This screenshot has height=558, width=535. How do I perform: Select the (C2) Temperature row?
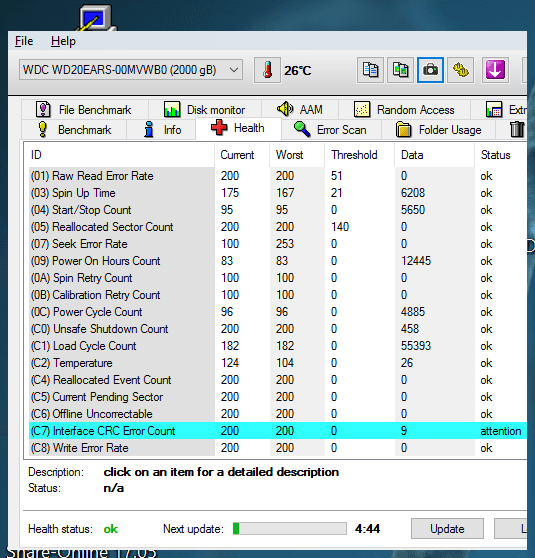tap(278, 363)
